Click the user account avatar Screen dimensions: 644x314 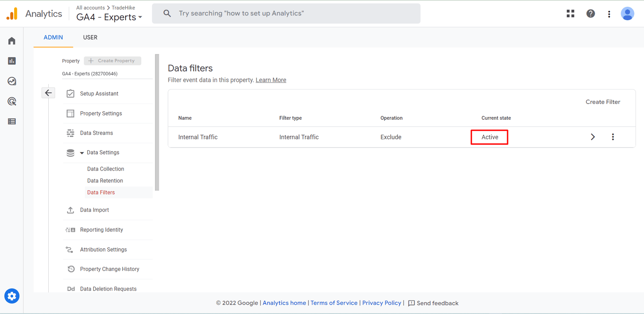[627, 14]
